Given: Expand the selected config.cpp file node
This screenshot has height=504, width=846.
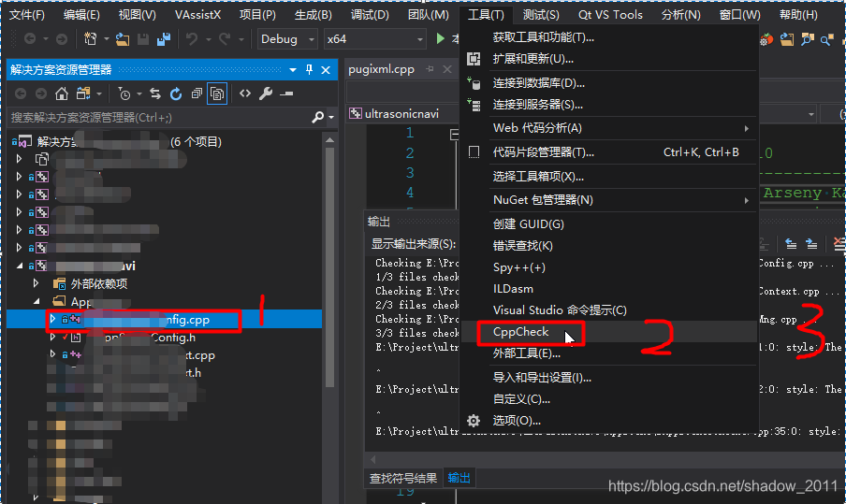Looking at the screenshot, I should pyautogui.click(x=52, y=319).
